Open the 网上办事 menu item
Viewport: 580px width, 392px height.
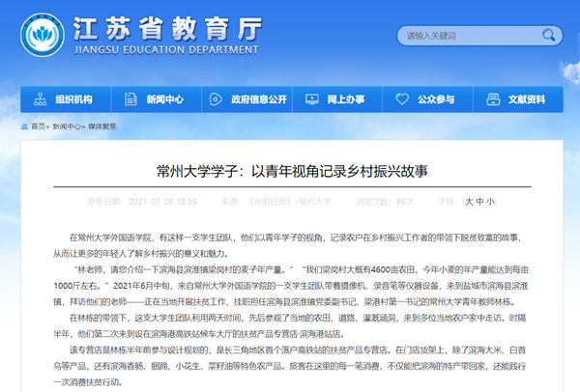pos(345,99)
